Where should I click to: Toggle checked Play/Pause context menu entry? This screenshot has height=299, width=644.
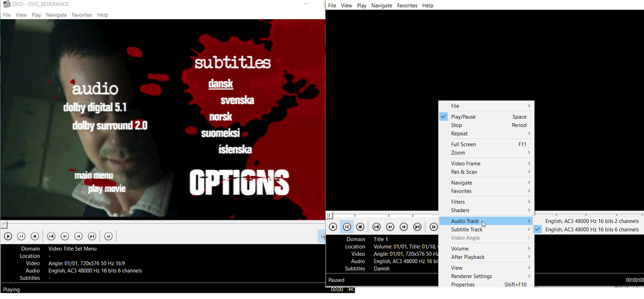486,117
